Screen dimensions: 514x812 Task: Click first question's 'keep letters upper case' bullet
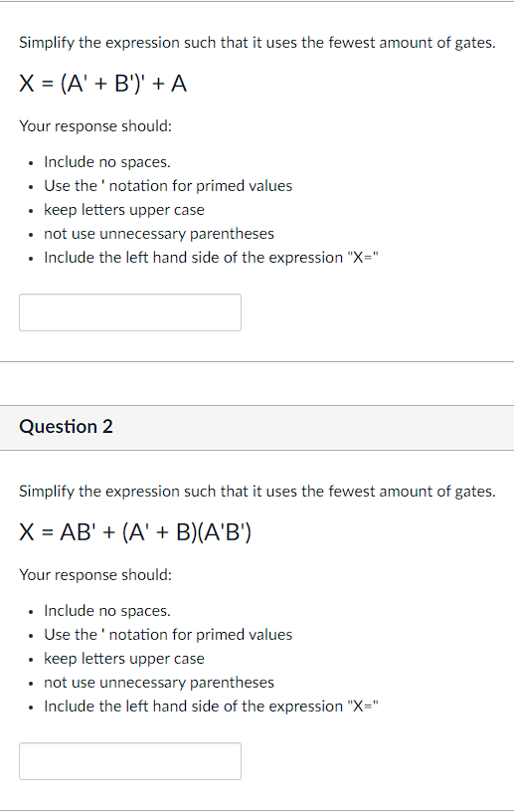(x=124, y=210)
